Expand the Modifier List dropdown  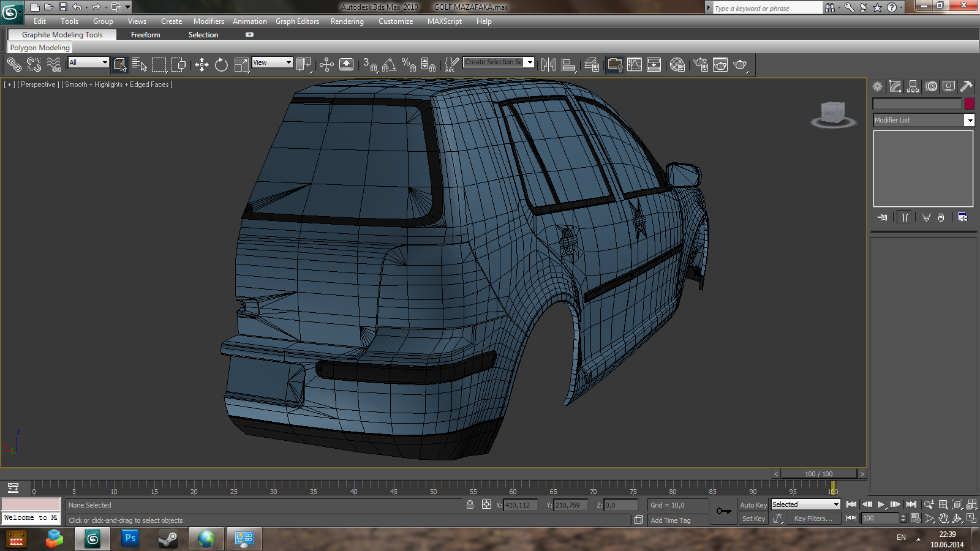point(969,121)
